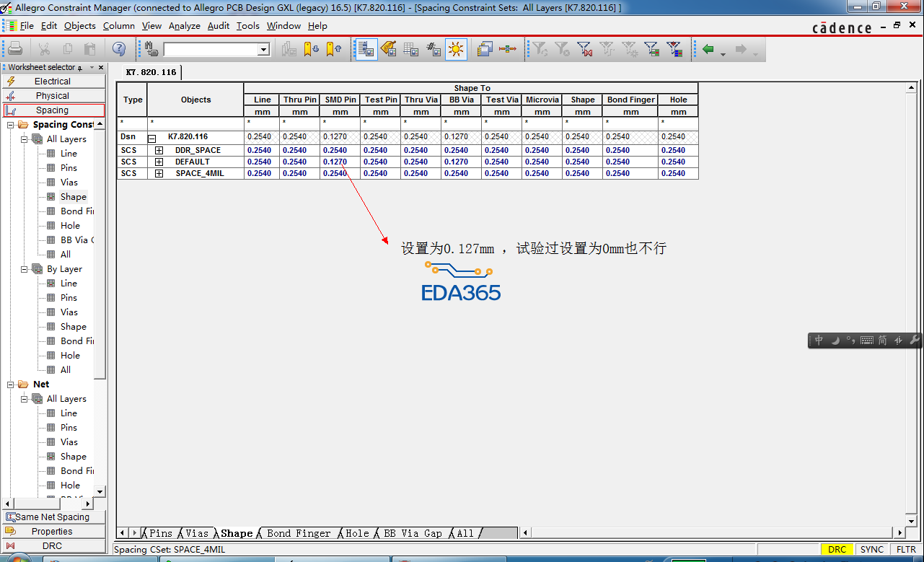Collapse the Spacing Constraint Set tree node
Image resolution: width=924 pixels, height=562 pixels.
click(x=11, y=125)
